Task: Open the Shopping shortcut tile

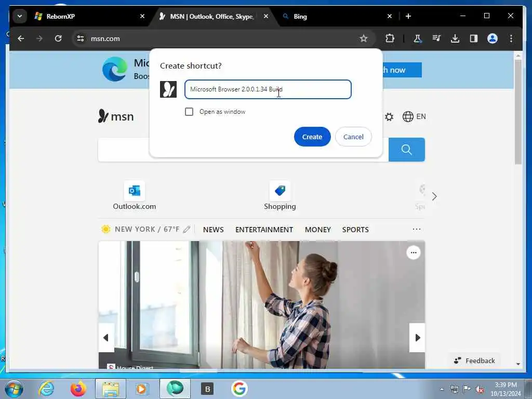Action: pos(280,196)
